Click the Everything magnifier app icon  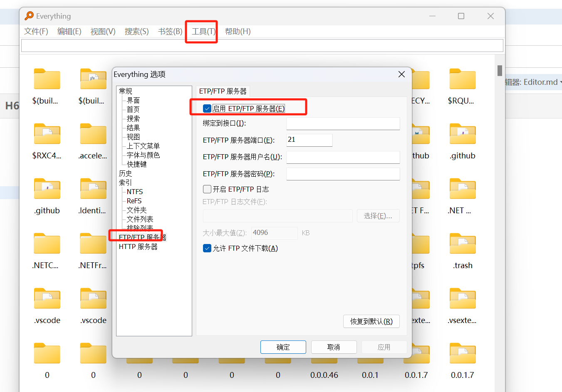tap(29, 16)
